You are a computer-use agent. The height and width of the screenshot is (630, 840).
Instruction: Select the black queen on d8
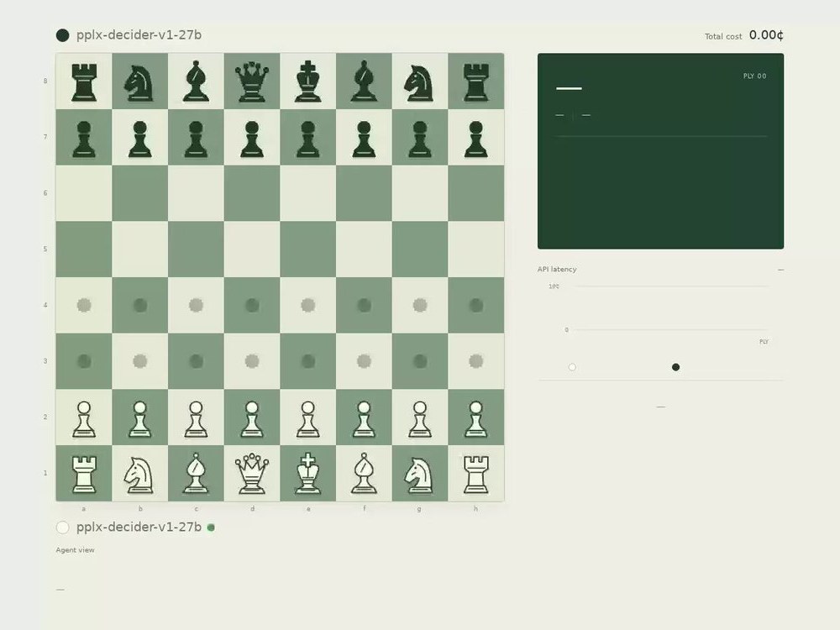252,82
